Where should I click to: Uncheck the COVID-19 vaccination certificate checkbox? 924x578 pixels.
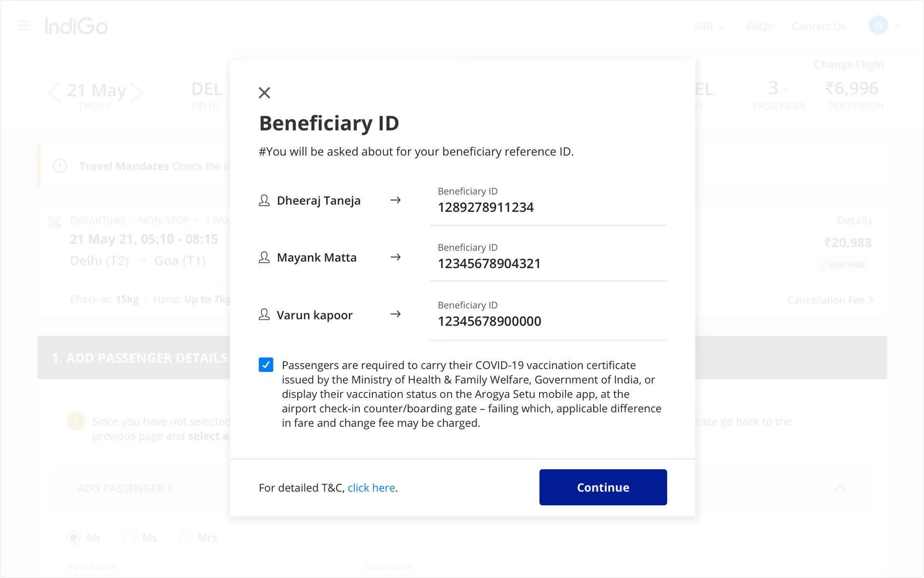coord(266,365)
